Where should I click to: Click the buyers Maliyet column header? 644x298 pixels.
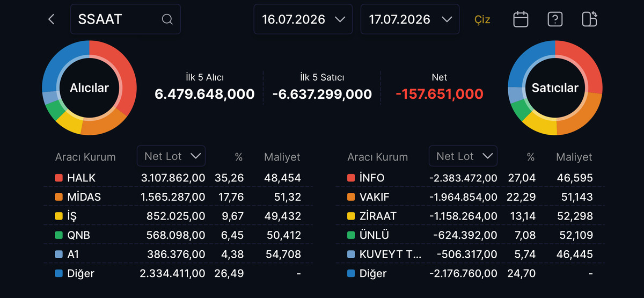pos(282,157)
